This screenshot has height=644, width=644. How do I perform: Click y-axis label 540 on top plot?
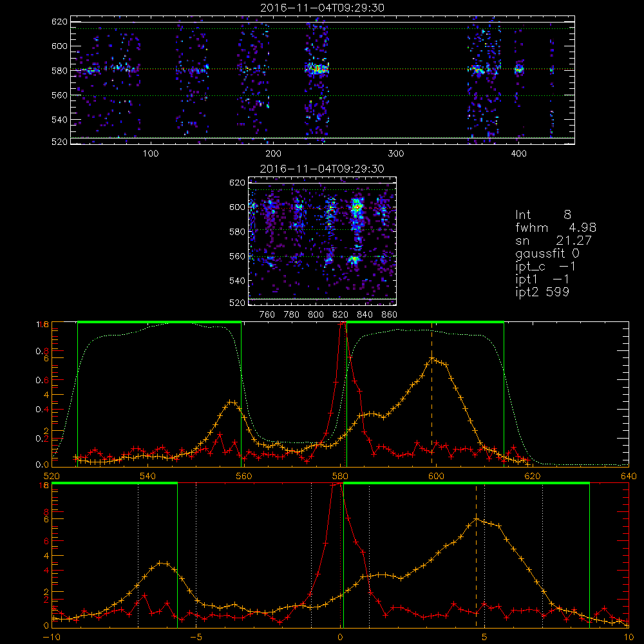click(59, 120)
